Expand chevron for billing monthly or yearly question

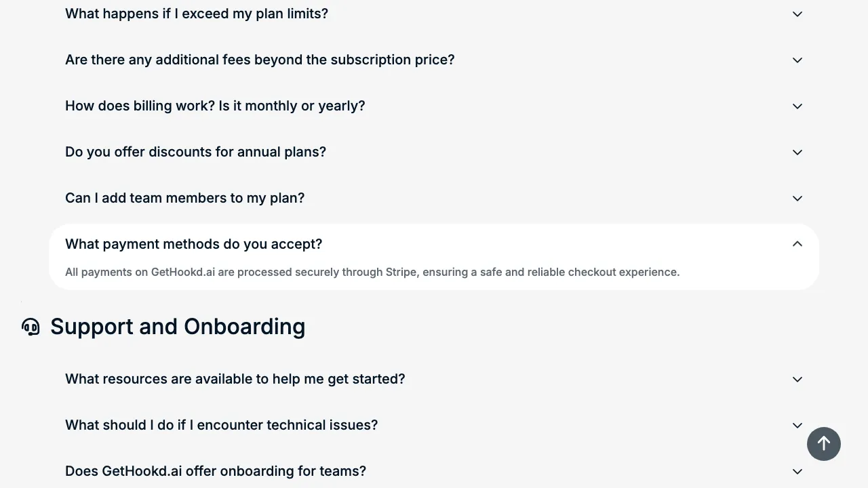[x=797, y=106]
